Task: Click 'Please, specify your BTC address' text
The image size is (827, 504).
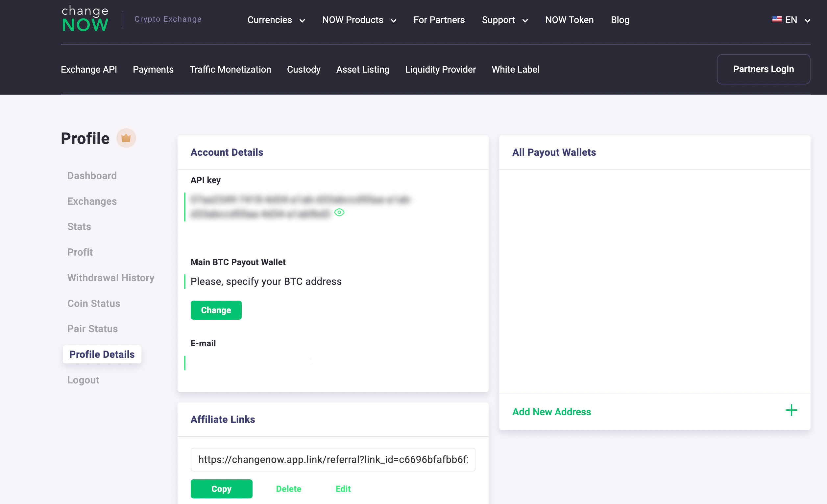Action: click(266, 281)
